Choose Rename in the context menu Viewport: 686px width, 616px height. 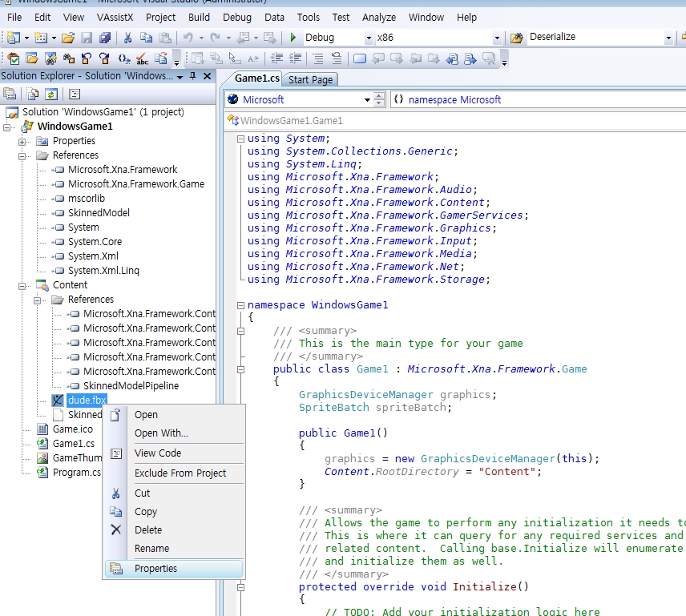point(174,548)
